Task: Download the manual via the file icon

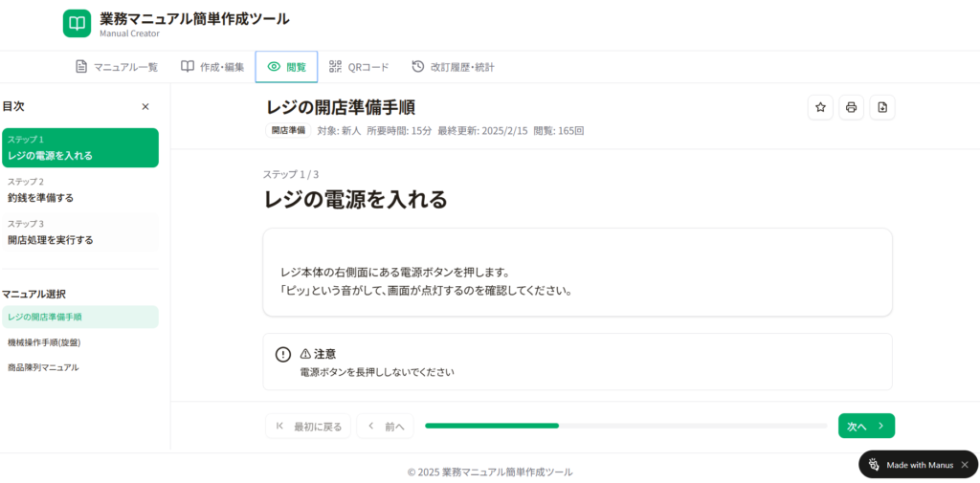Action: (882, 108)
